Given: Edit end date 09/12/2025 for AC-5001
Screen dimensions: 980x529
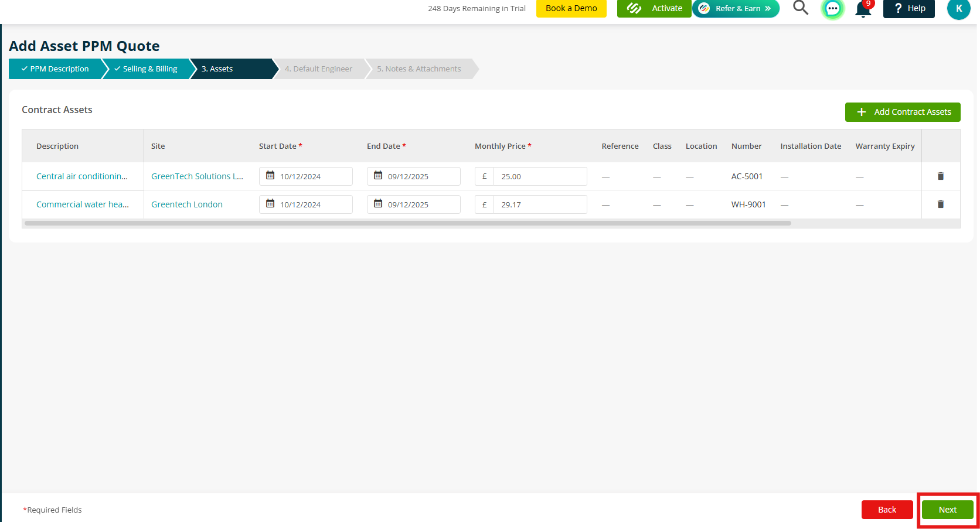Looking at the screenshot, I should coord(414,176).
